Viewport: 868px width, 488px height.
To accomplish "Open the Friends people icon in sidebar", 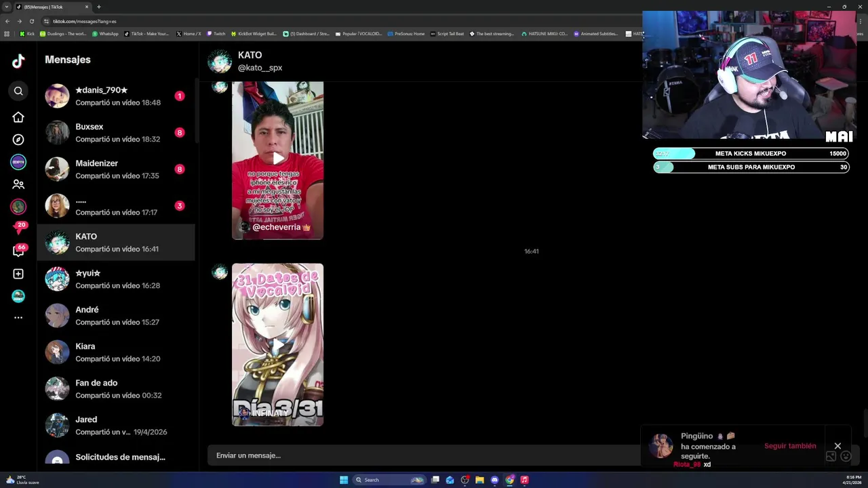I will (x=18, y=184).
